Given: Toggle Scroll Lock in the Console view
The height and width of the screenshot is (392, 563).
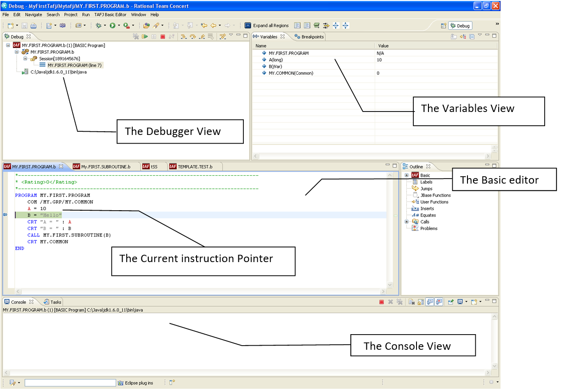Looking at the screenshot, I should 420,302.
